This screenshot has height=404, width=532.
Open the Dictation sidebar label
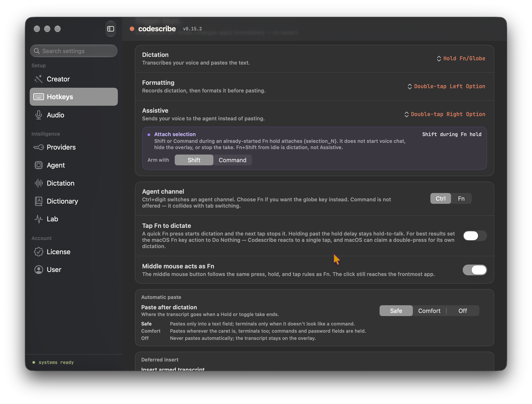61,183
